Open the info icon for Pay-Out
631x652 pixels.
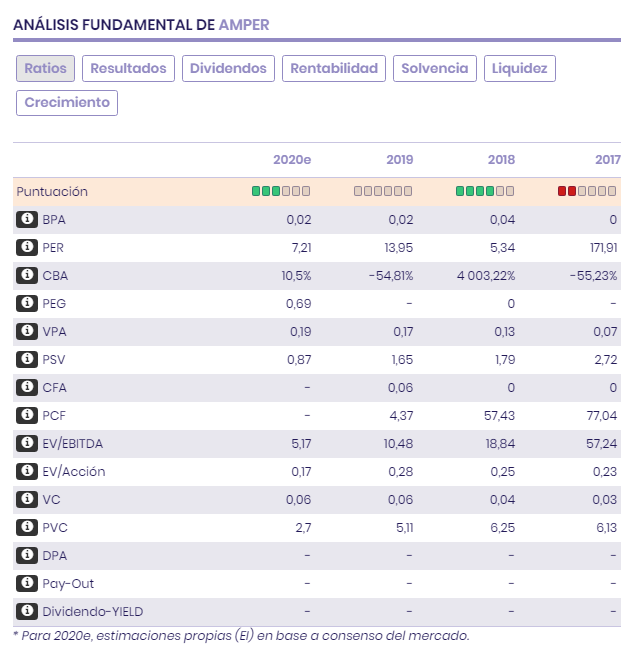click(27, 583)
